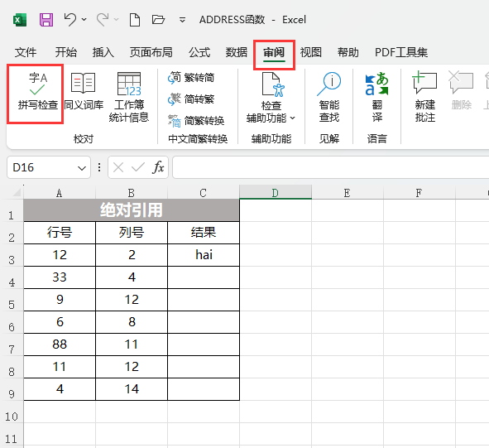This screenshot has height=448, width=489.
Task: Open the undo history dropdown arrow
Action: 84,20
